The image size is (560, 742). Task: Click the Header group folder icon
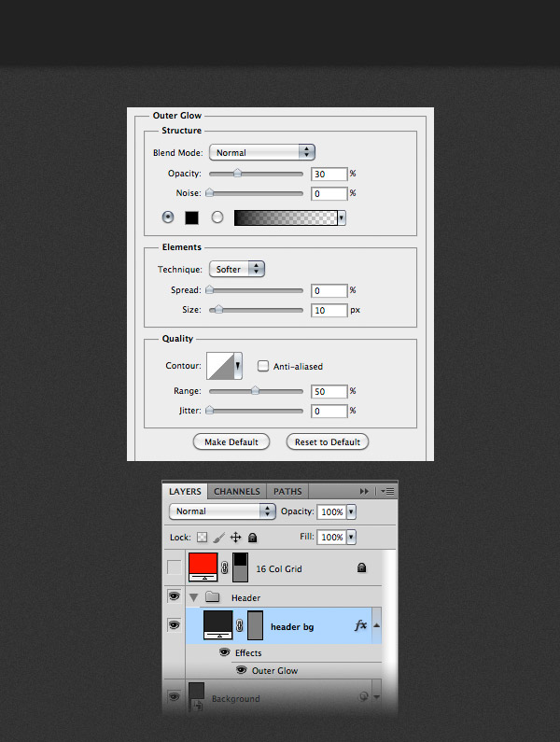213,596
